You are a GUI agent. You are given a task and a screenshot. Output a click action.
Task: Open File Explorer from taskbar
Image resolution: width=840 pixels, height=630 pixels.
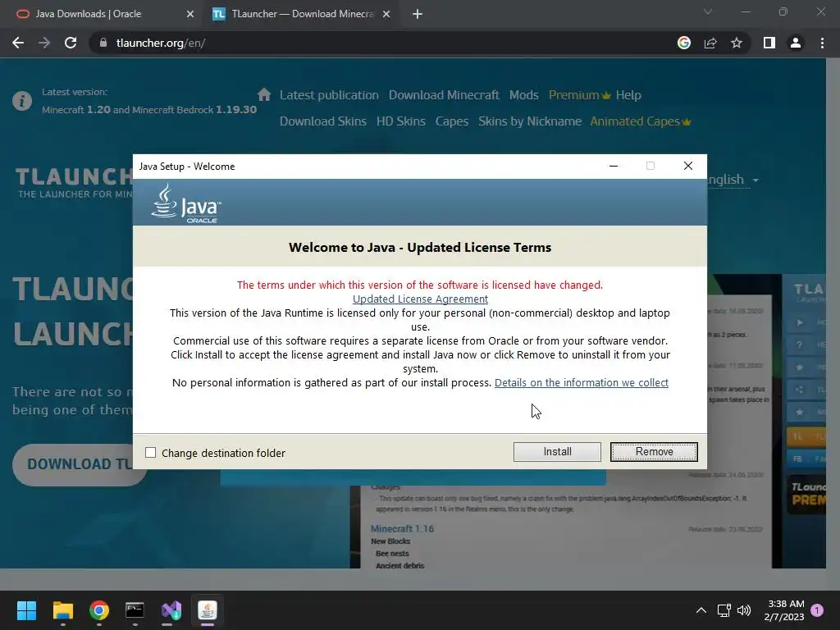pos(62,610)
